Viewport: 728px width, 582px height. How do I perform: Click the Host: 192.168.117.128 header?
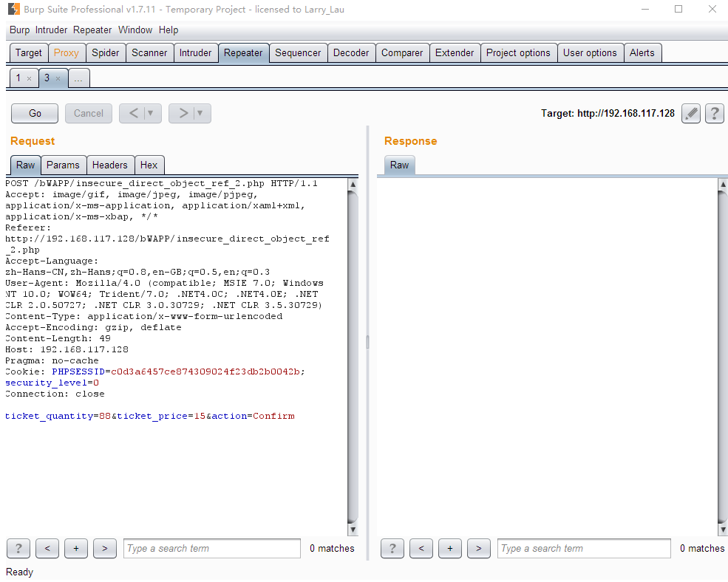point(67,349)
